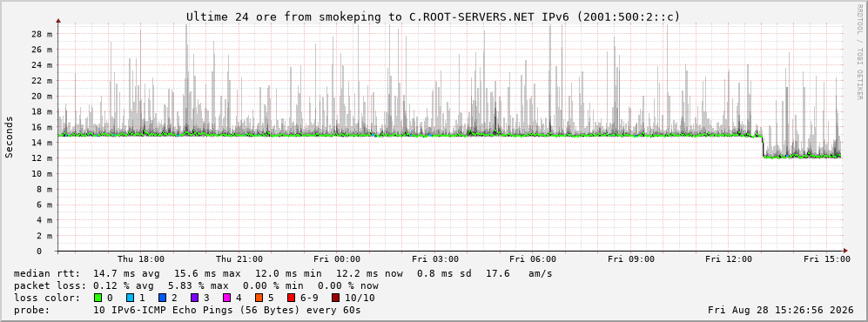Select the magenta loss color 4 swatch
The height and width of the screenshot is (322, 868).
(x=227, y=298)
